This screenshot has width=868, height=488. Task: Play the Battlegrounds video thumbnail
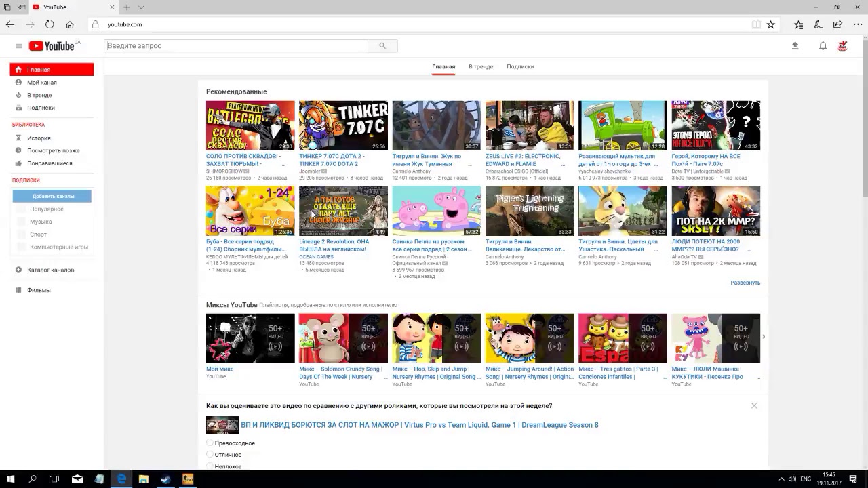click(250, 125)
